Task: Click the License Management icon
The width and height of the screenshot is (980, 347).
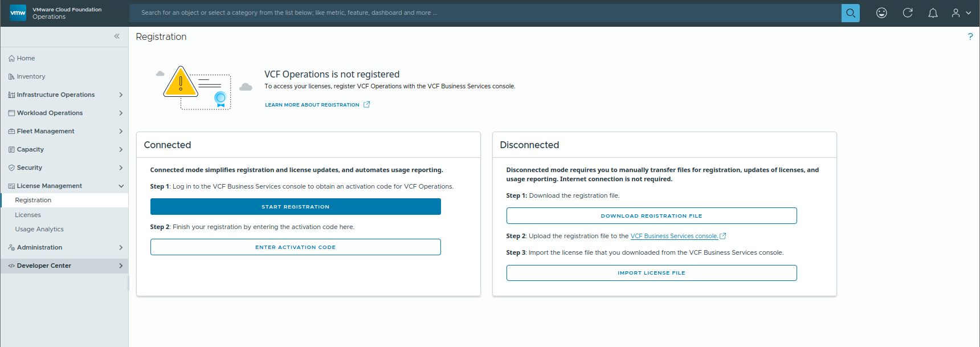Action: click(x=11, y=186)
